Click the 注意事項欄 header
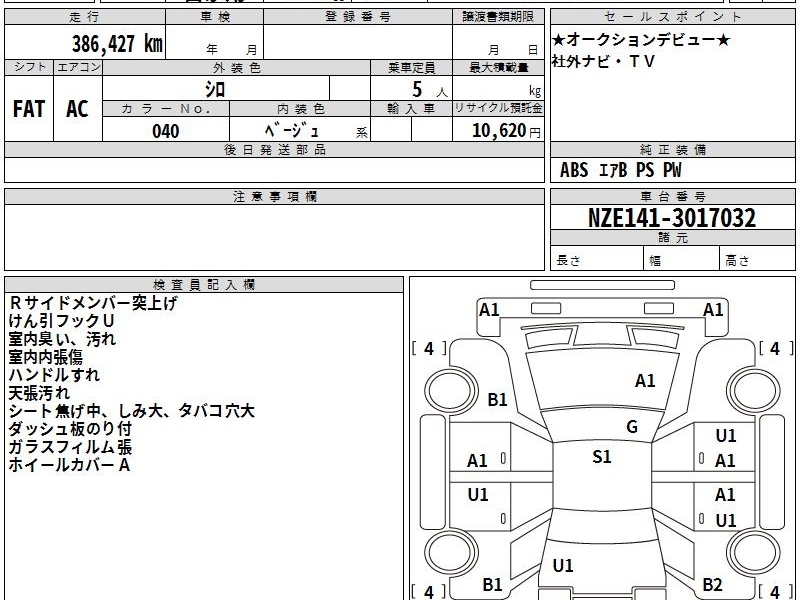Image resolution: width=800 pixels, height=600 pixels. click(x=274, y=196)
